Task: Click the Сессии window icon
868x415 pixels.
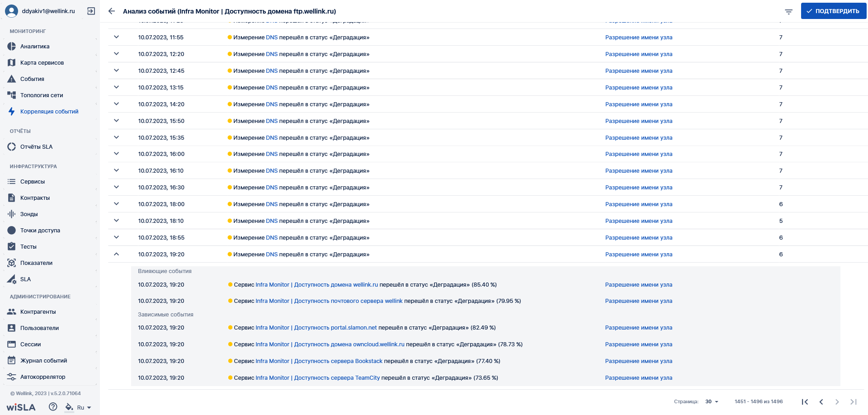Action: coord(12,344)
